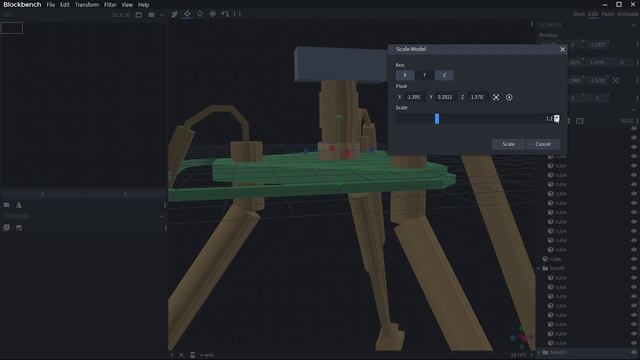The height and width of the screenshot is (360, 640).
Task: Cancel the Scale Model dialog
Action: click(x=542, y=144)
